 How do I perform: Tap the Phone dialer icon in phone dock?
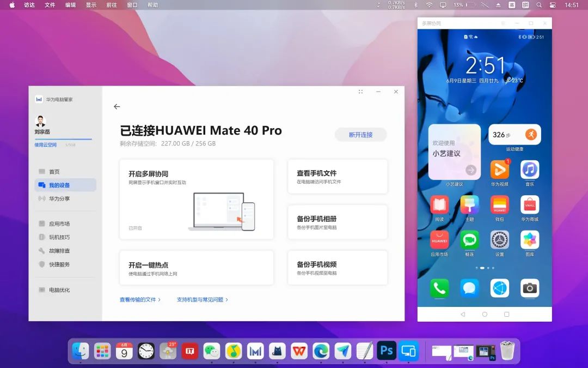click(x=439, y=288)
